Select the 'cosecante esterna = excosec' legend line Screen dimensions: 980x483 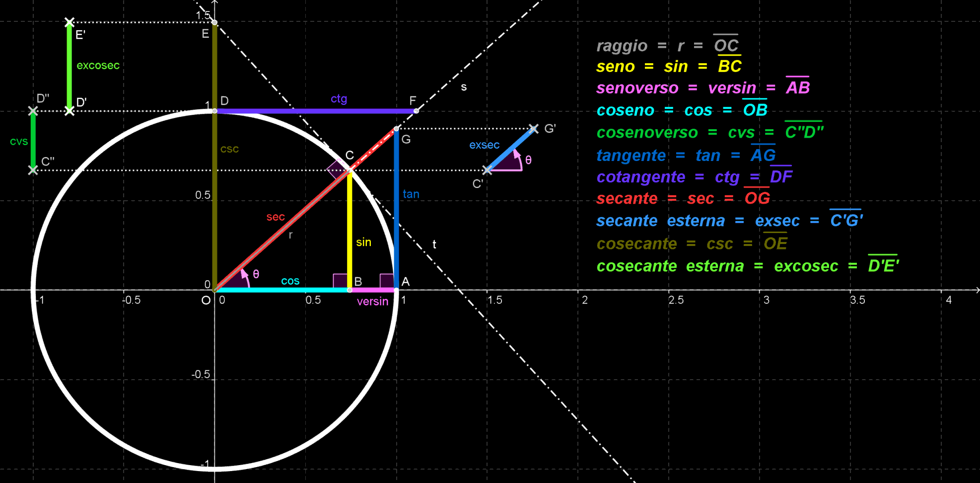point(747,266)
